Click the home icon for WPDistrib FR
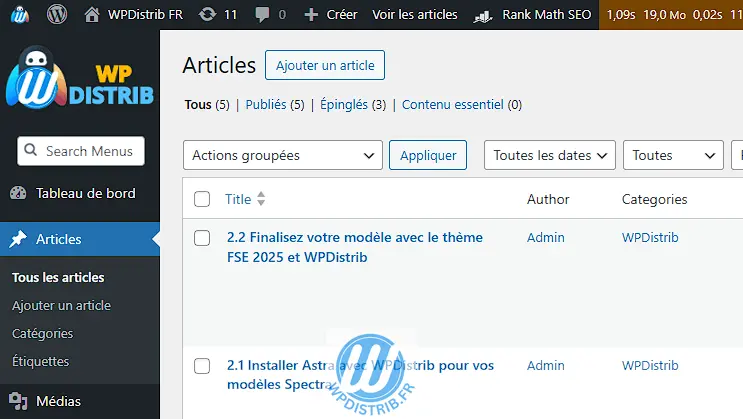Viewport: 743px width, 419px height. [x=92, y=15]
